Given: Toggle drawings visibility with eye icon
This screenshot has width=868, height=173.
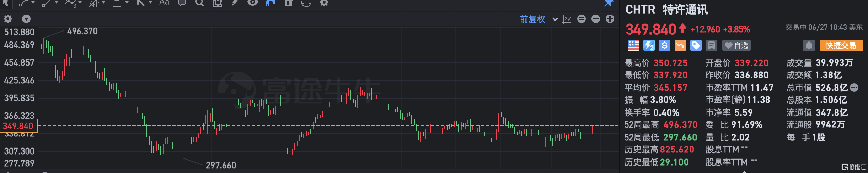Looking at the screenshot, I should tap(253, 3).
